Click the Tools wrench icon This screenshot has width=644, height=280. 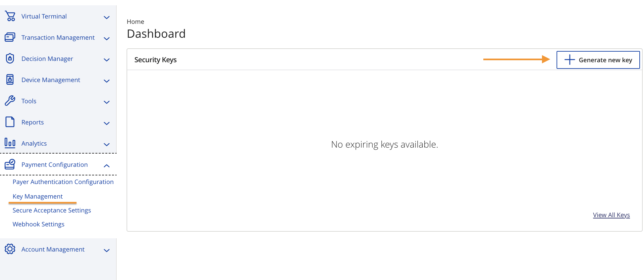(10, 101)
